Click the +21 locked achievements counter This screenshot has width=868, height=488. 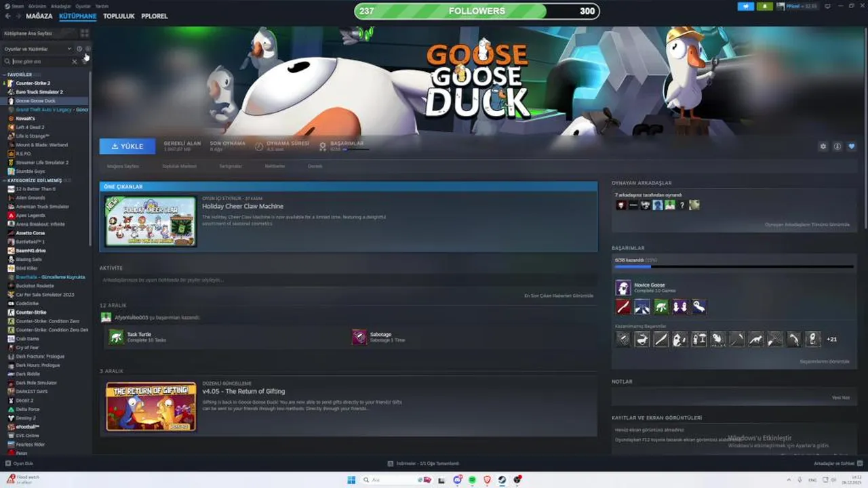831,339
